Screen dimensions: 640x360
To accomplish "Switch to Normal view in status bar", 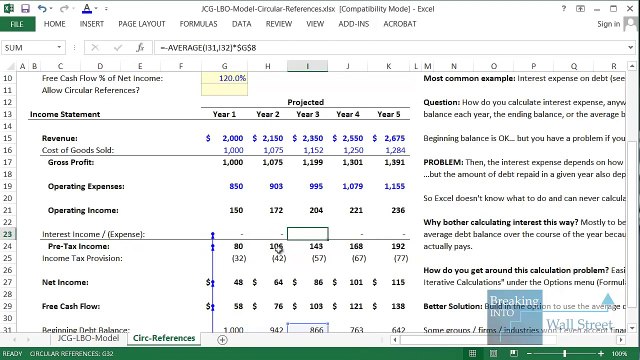I will 472,353.
